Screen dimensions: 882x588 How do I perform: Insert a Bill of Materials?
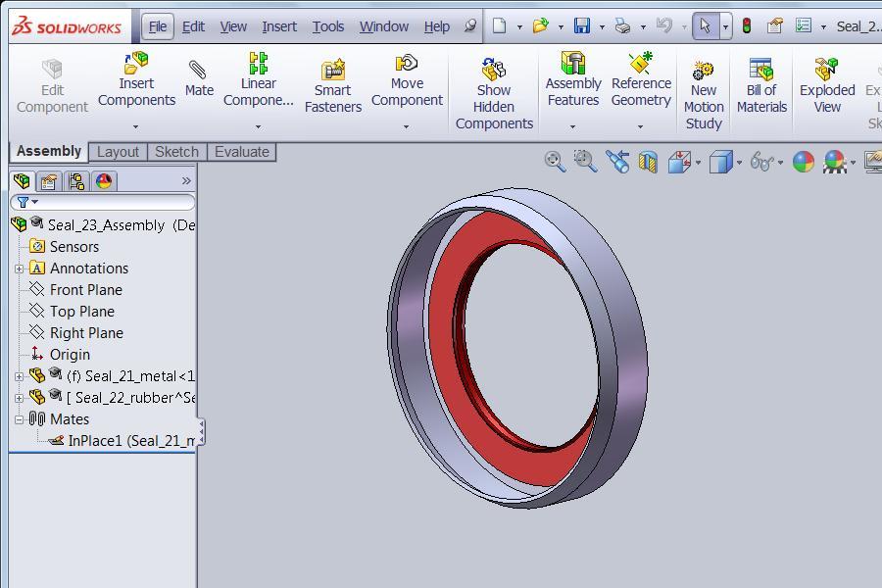click(x=761, y=84)
